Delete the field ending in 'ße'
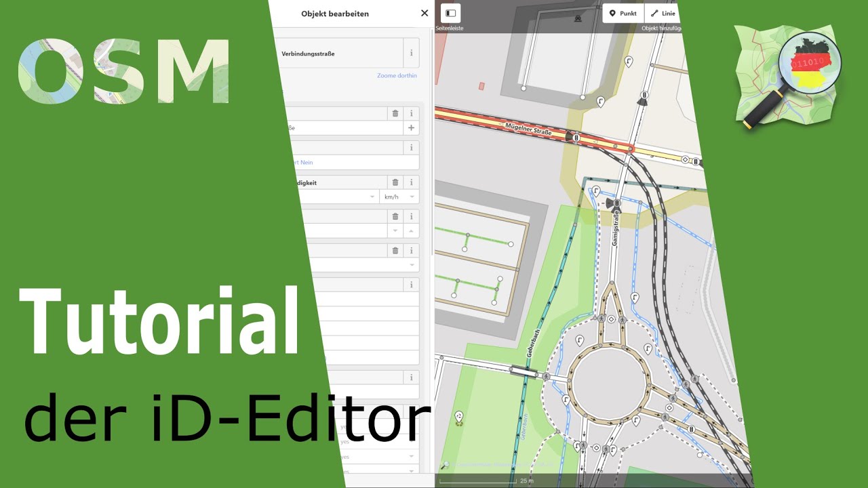The height and width of the screenshot is (488, 868). [395, 113]
